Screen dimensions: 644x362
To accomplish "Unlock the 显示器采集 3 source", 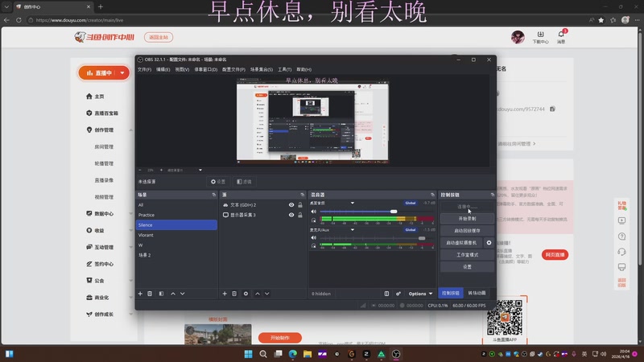I will pyautogui.click(x=300, y=215).
